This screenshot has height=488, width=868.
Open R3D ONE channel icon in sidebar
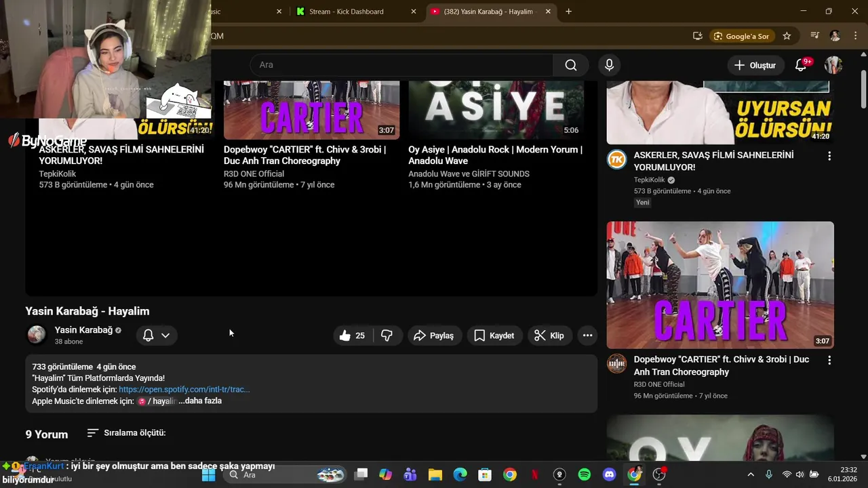[616, 363]
